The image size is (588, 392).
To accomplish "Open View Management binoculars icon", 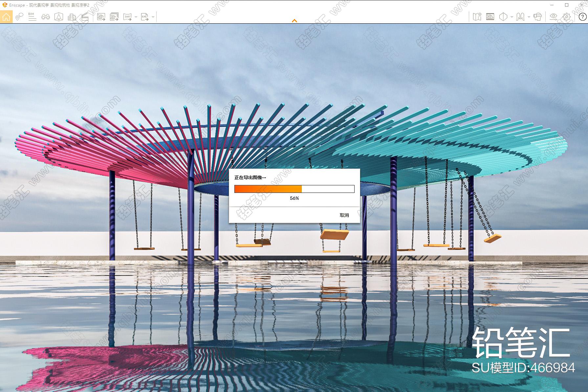I will [46, 17].
